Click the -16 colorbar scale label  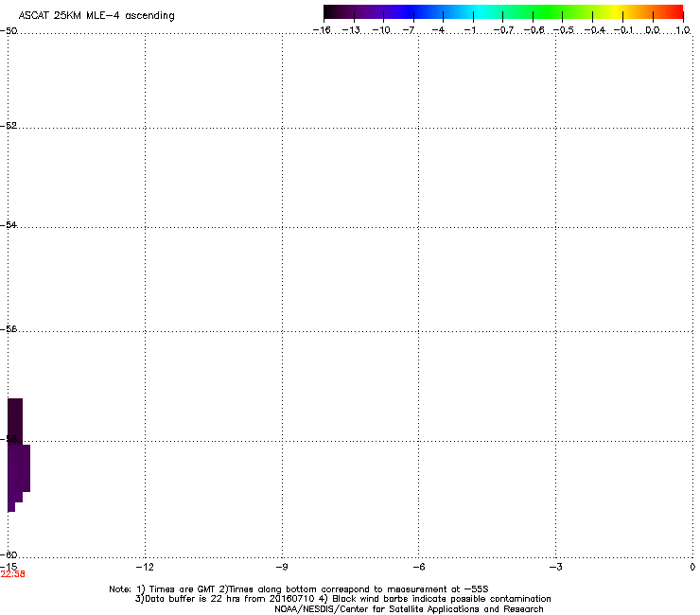point(322,30)
